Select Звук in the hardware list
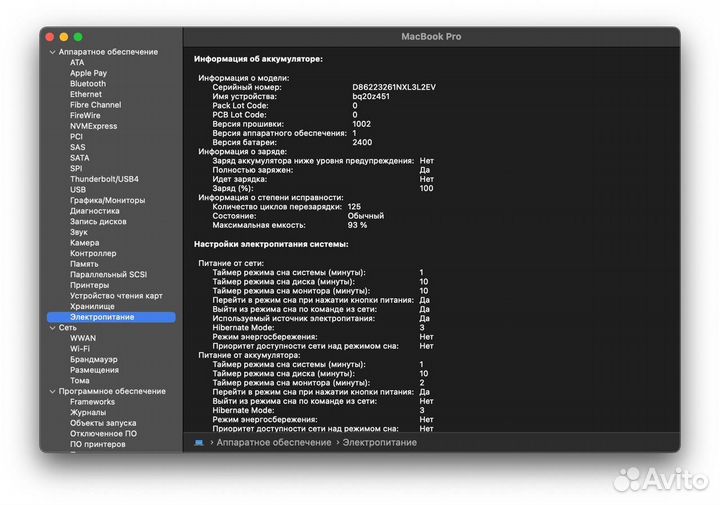Image resolution: width=720 pixels, height=505 pixels. click(x=79, y=232)
